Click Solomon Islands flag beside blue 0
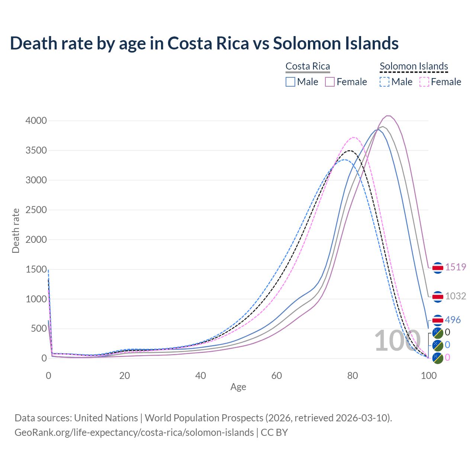 pyautogui.click(x=438, y=345)
